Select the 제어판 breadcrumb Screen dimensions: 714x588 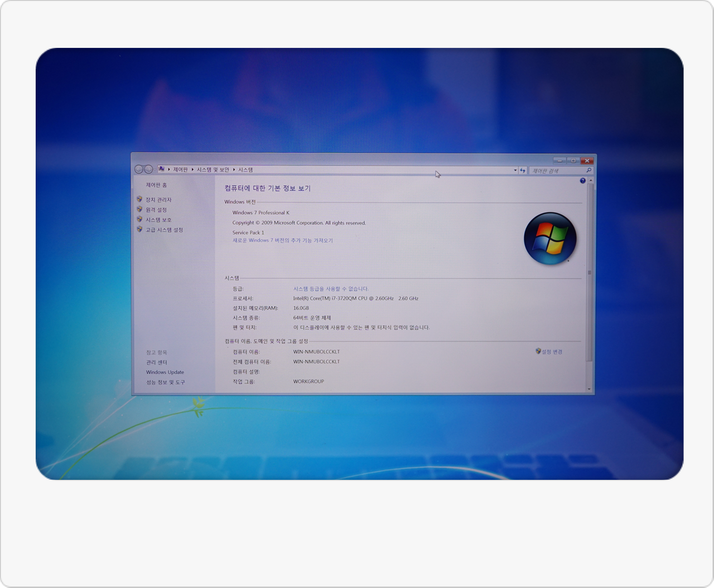tap(180, 169)
